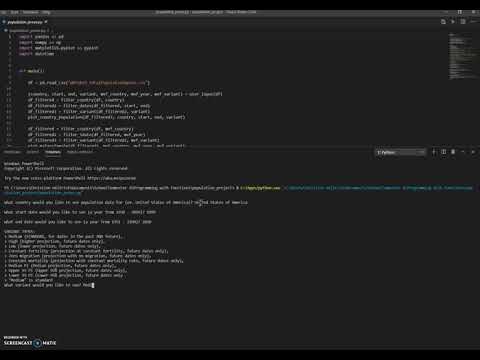Image resolution: width=480 pixels, height=360 pixels.
Task: Switch to the Problems panel tab
Action: [12, 152]
